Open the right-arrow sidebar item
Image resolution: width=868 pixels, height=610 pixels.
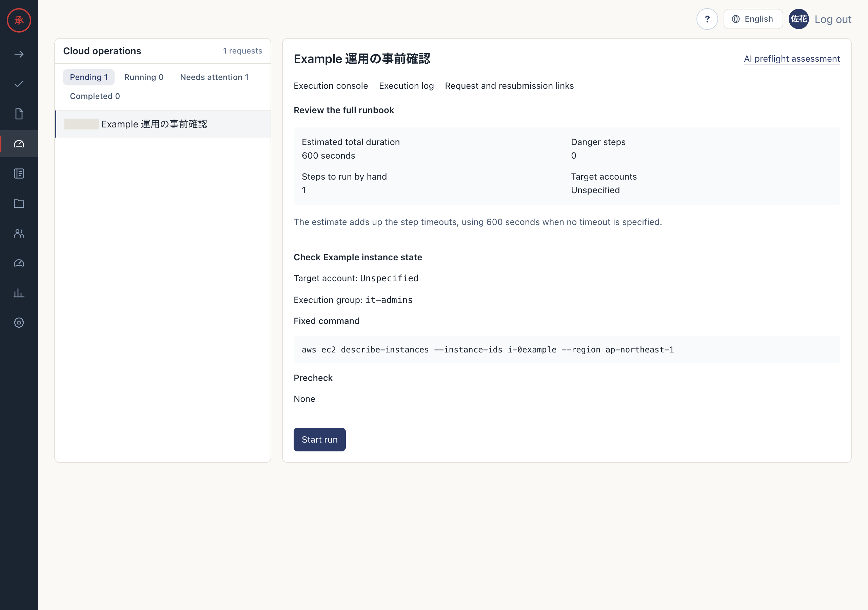click(x=19, y=55)
